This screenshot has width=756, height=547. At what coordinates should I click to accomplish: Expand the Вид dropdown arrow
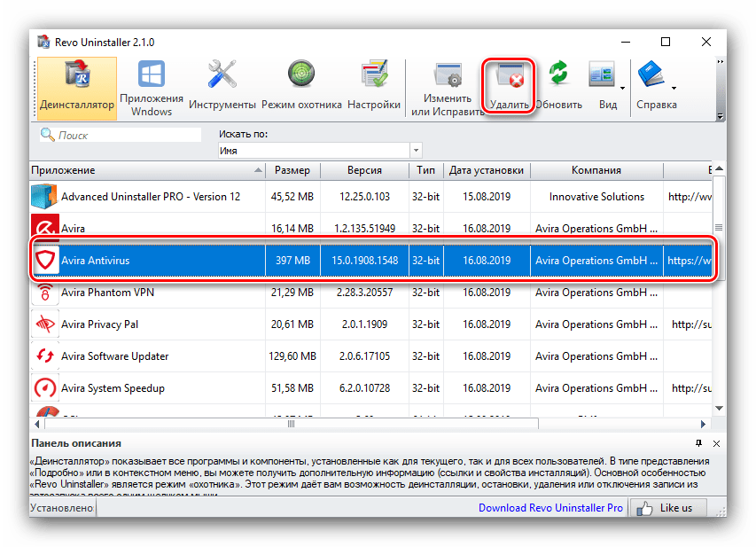(x=622, y=88)
